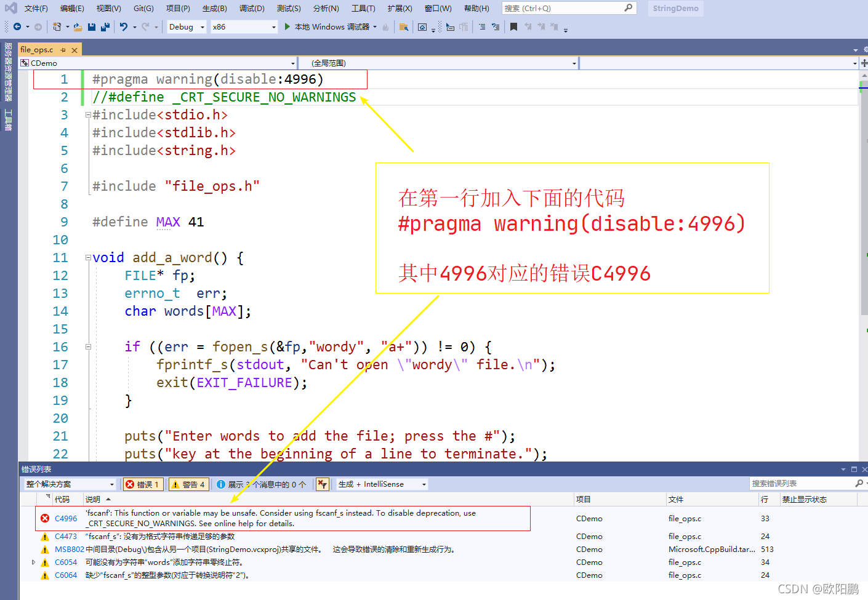
Task: Click the C4996 error code link
Action: (x=66, y=519)
